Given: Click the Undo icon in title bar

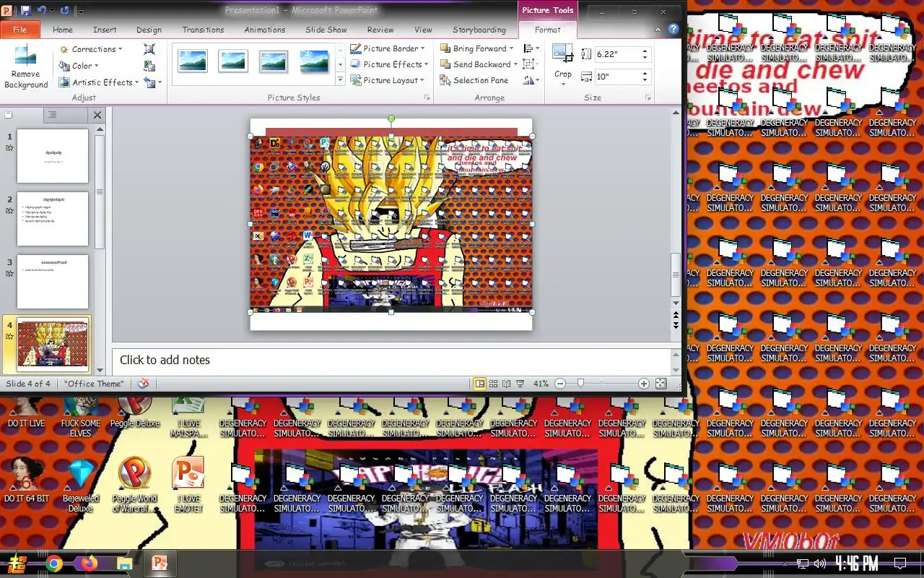Looking at the screenshot, I should [x=42, y=11].
